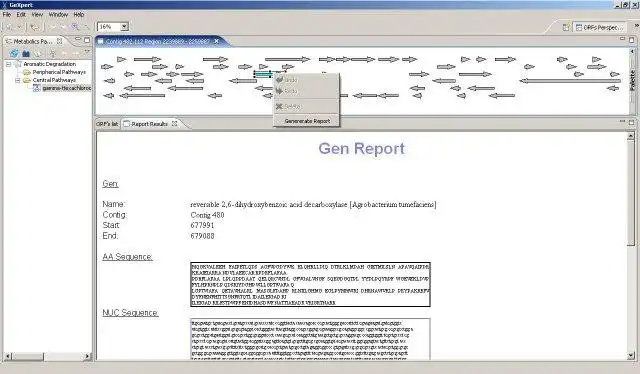This screenshot has height=374, width=640.
Task: Click the NUC Sequence heading
Action: 130,313
